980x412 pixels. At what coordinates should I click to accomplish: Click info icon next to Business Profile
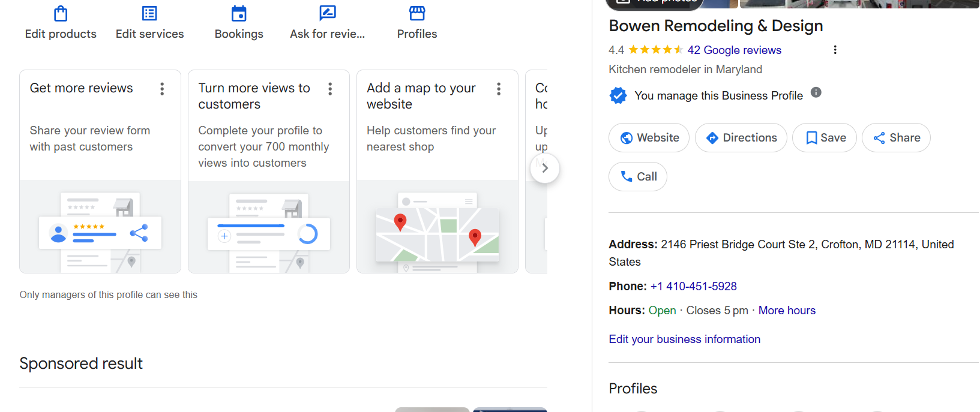pyautogui.click(x=816, y=92)
